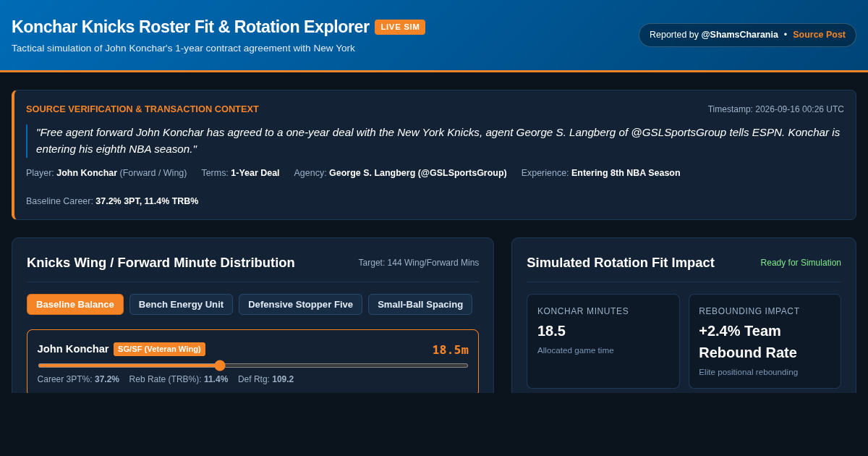Select the Timestamp 2026-09-16 00:26 UTC text
This screenshot has height=456, width=868.
tap(776, 109)
